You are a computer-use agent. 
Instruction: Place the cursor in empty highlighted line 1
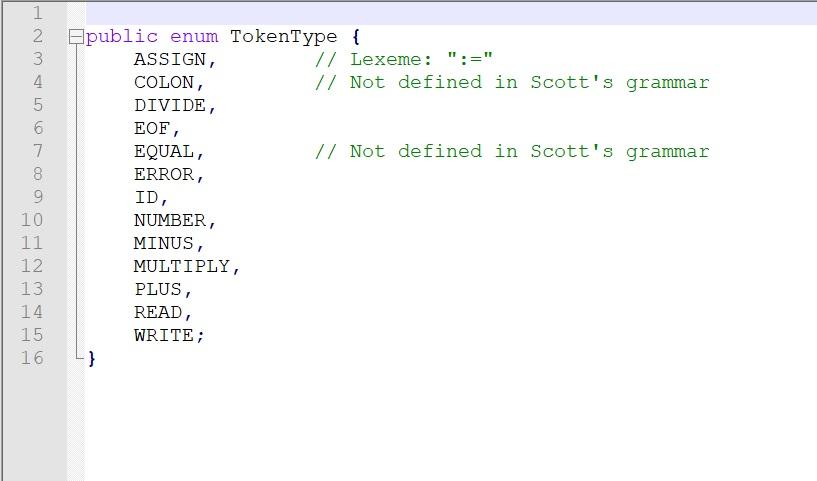[451, 14]
